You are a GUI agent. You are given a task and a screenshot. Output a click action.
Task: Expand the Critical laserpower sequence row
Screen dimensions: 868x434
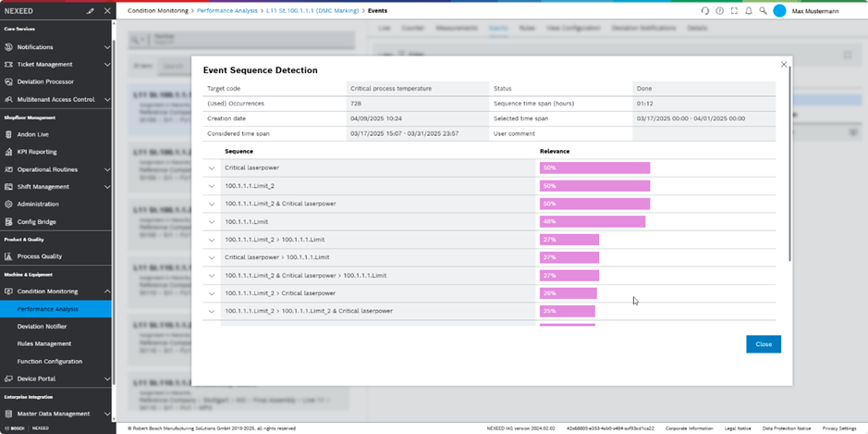[x=212, y=168]
